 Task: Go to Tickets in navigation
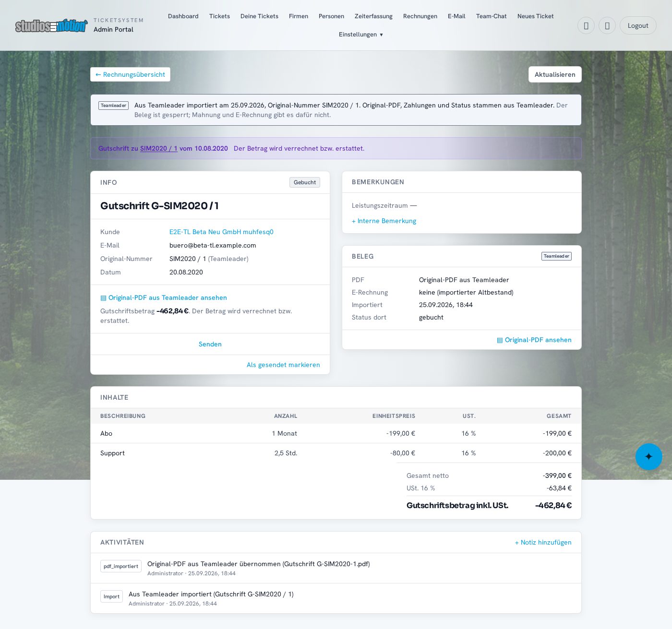(x=219, y=16)
